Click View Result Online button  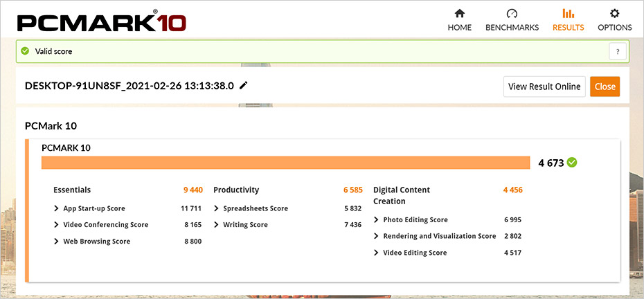544,87
